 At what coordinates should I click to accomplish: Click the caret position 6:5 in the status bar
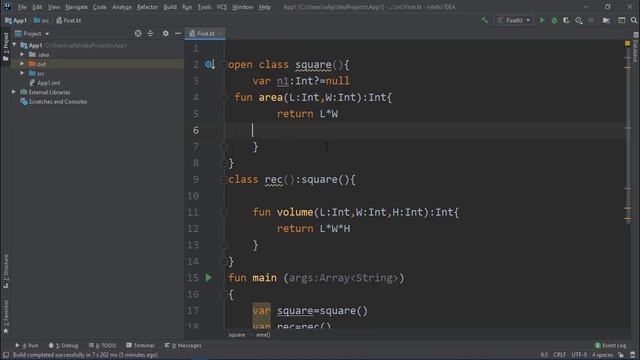point(544,355)
